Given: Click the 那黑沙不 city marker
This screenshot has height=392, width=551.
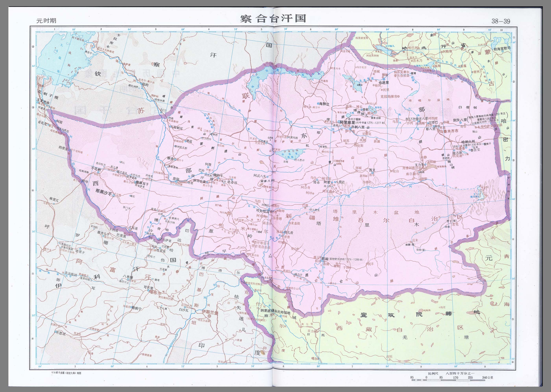Looking at the screenshot, I should coord(114,196).
